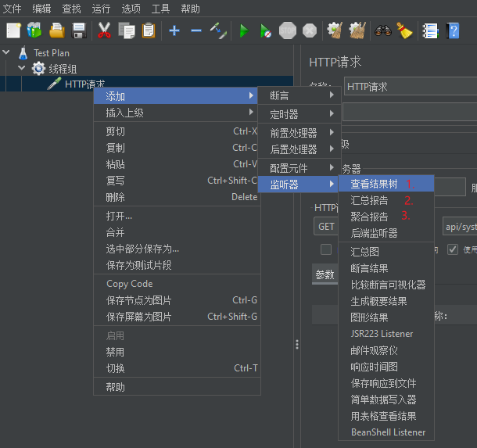
Task: Collapse the Test Plan tree node
Action: tap(7, 53)
